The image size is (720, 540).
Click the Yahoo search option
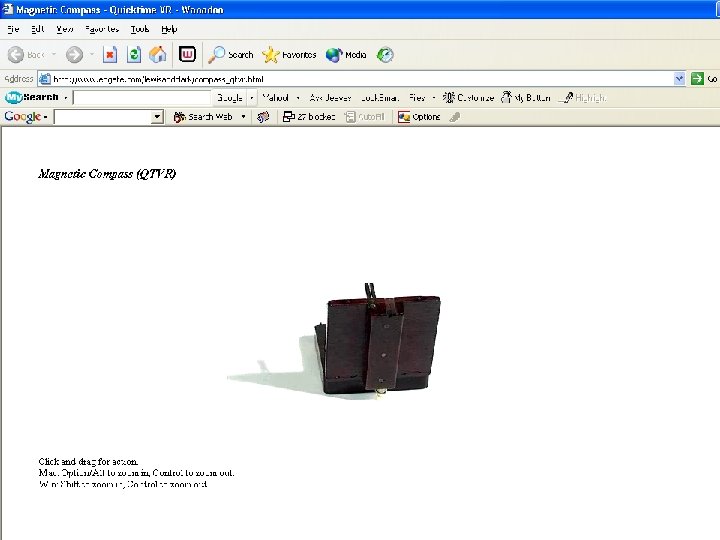[x=276, y=97]
